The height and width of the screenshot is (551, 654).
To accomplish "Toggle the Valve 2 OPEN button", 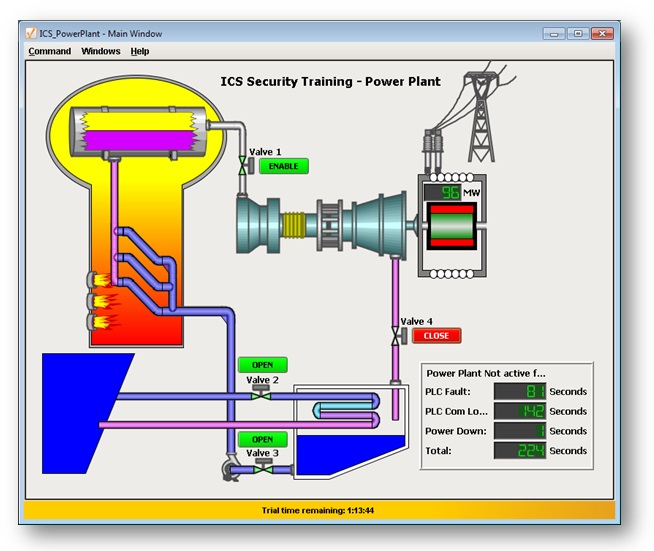I will click(262, 365).
